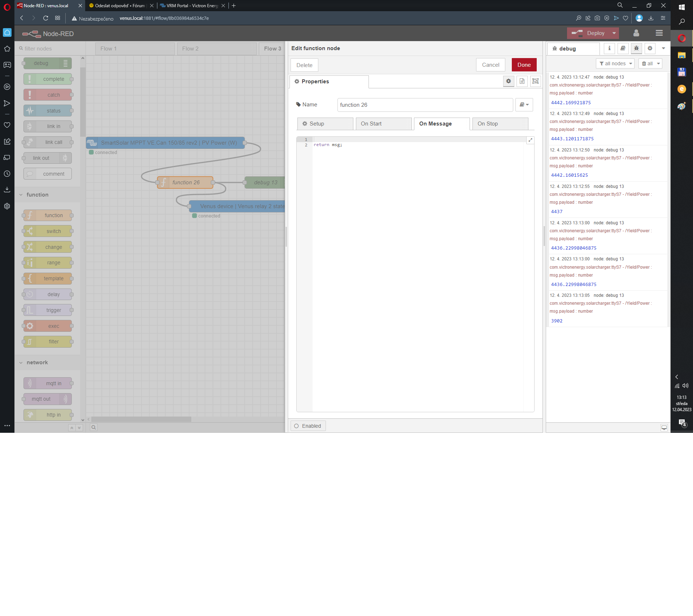Screen dimensions: 693x616
Task: Open node description documentation icon
Action: 522,82
